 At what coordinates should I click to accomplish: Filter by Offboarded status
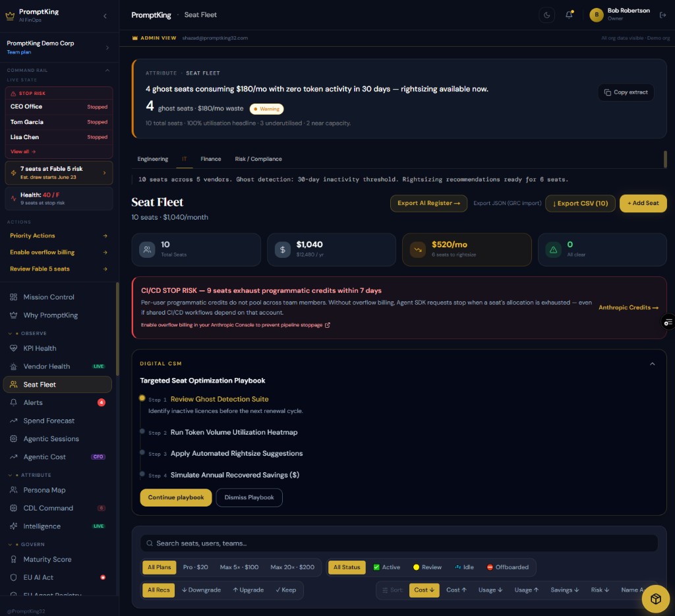[x=508, y=567]
